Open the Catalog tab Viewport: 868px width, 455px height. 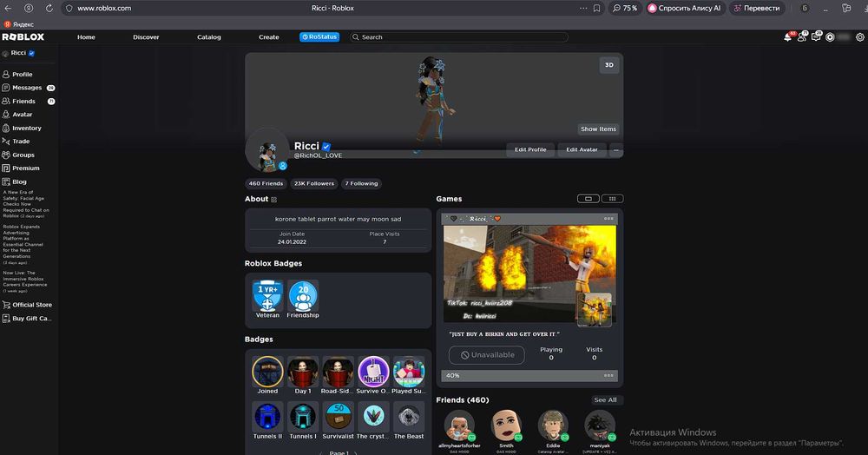pyautogui.click(x=208, y=37)
